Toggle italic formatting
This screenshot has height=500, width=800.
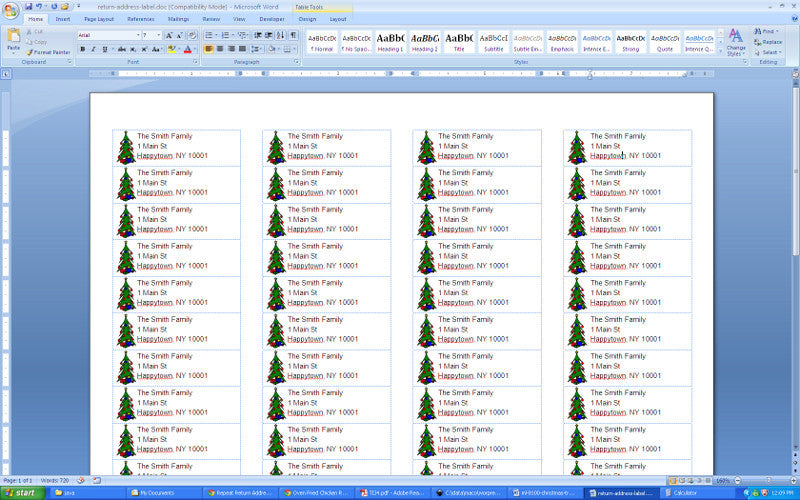tap(93, 48)
